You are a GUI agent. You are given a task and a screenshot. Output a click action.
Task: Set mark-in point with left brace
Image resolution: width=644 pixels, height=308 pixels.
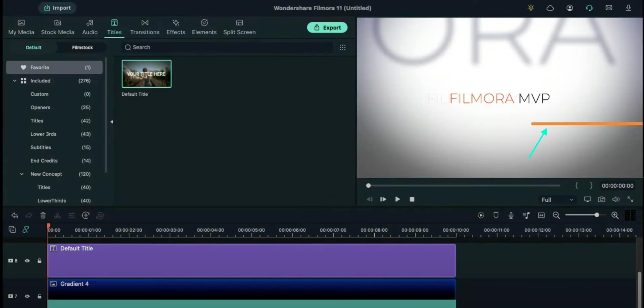click(577, 185)
